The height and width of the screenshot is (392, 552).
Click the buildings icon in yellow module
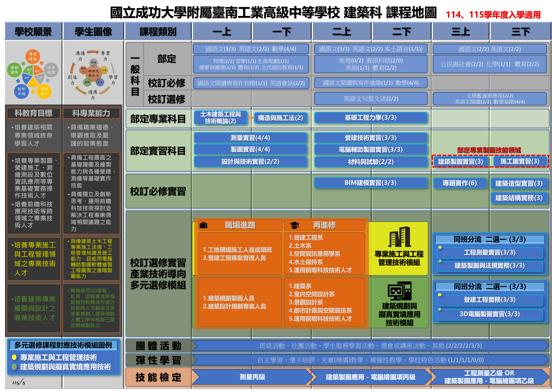pos(399,237)
